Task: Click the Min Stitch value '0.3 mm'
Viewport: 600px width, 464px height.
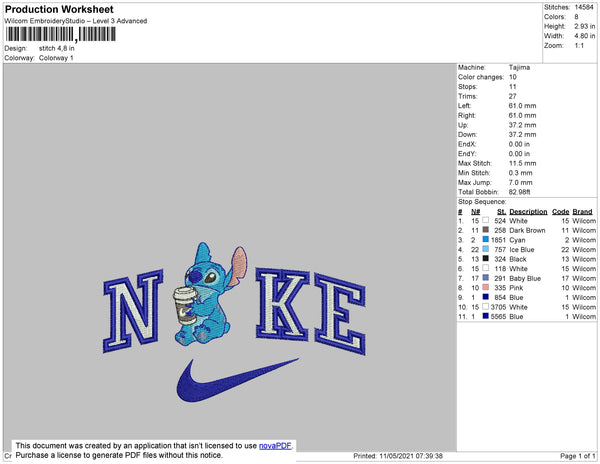Action: 520,173
